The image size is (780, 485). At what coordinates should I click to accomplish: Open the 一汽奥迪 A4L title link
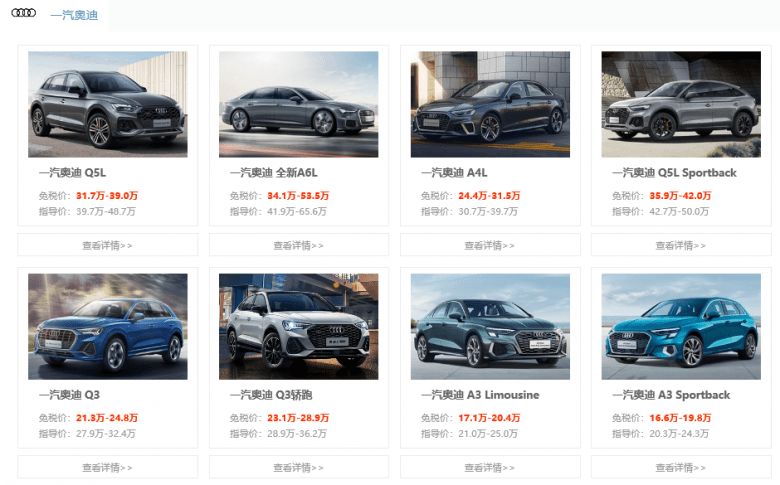454,173
